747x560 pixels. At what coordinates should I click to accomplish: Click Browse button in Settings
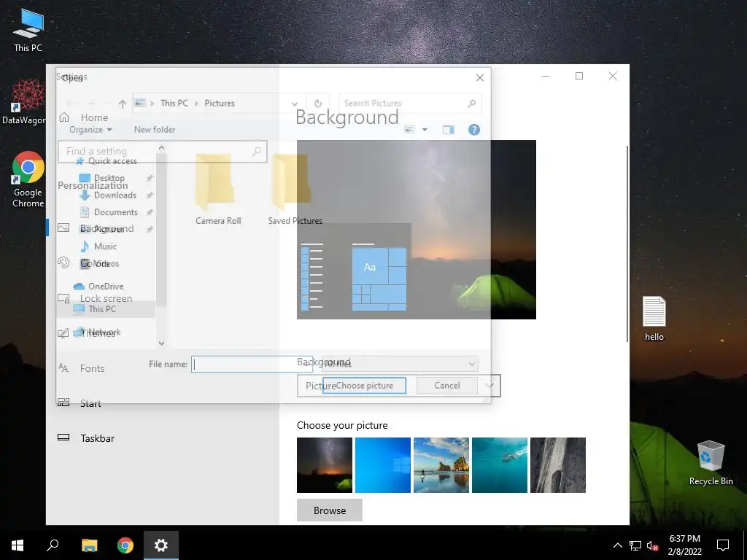pos(330,510)
